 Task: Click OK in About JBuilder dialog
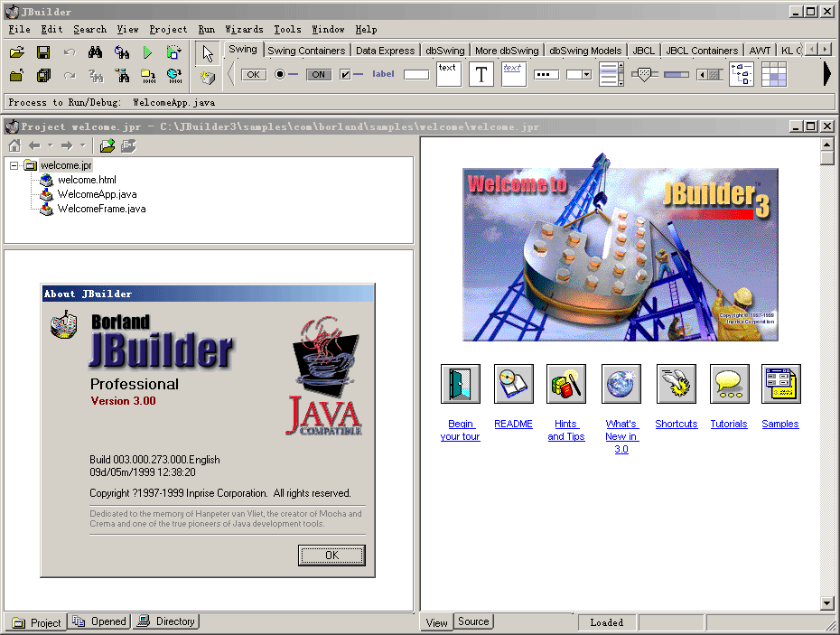point(331,556)
